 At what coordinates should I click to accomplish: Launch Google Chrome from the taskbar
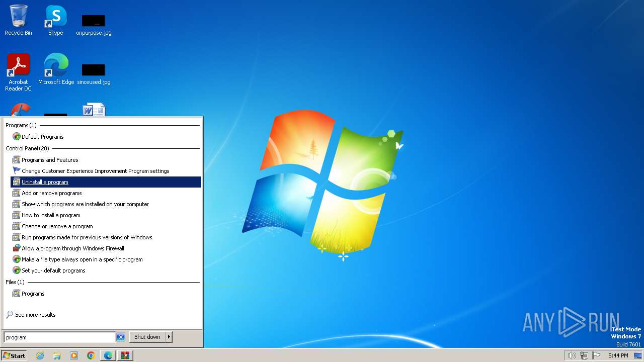point(91,355)
